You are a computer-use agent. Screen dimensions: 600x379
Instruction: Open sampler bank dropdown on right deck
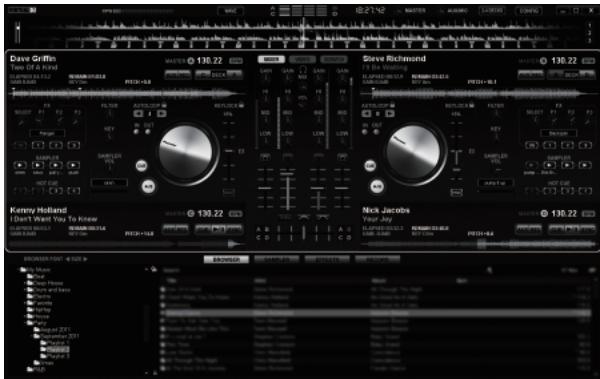pyautogui.click(x=495, y=183)
